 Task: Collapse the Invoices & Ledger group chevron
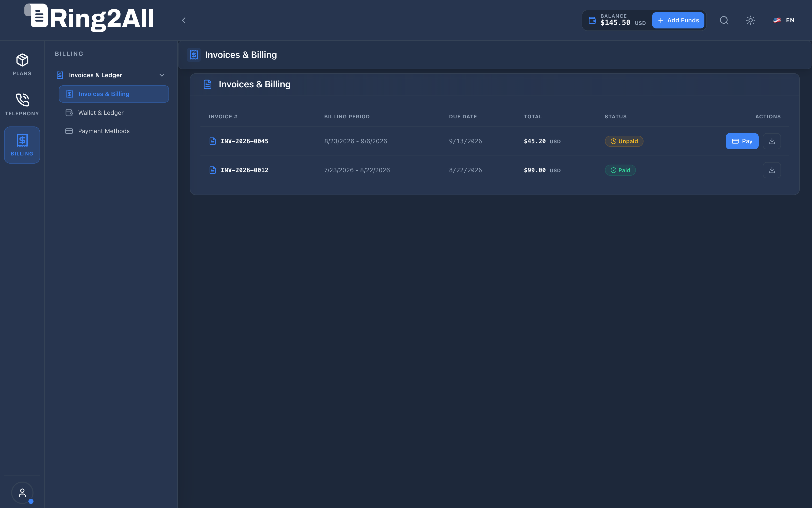(x=162, y=75)
